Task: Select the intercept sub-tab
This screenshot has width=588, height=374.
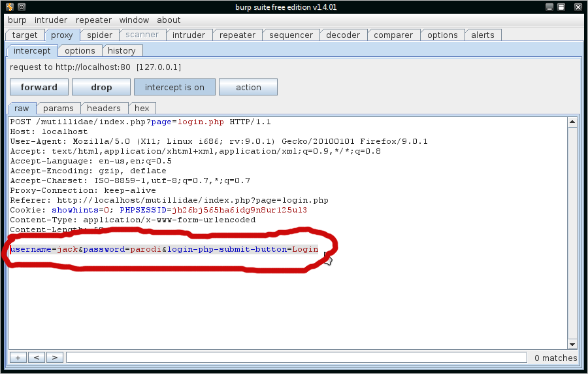Action: (32, 50)
